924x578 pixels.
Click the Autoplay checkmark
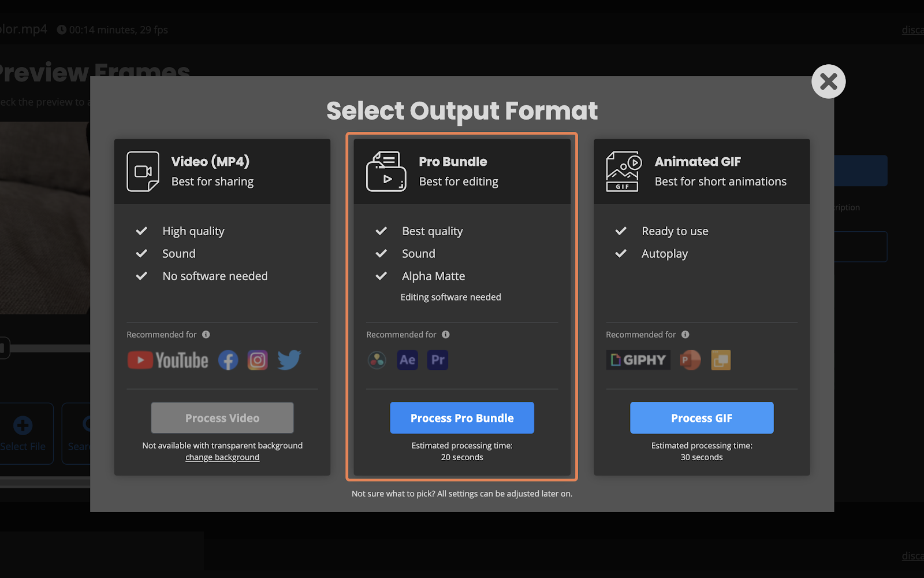point(621,254)
